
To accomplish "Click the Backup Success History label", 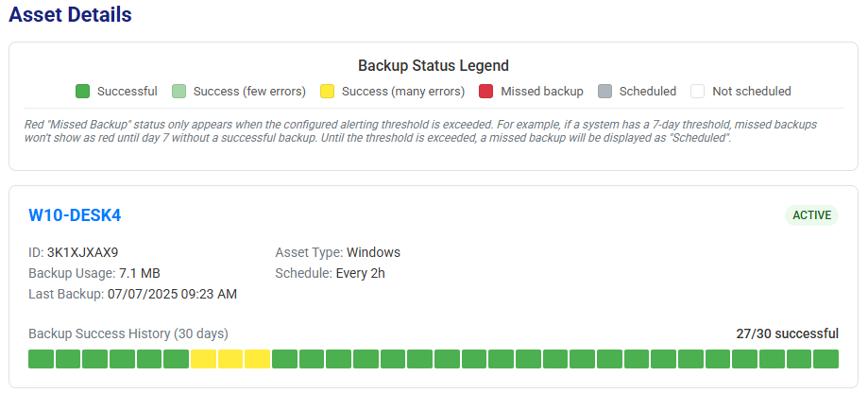I will click(128, 333).
